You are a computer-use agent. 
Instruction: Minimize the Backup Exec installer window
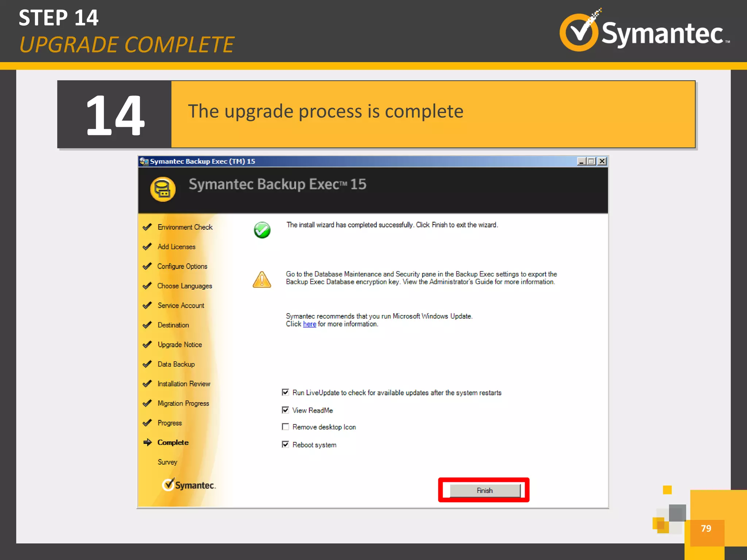(x=582, y=161)
